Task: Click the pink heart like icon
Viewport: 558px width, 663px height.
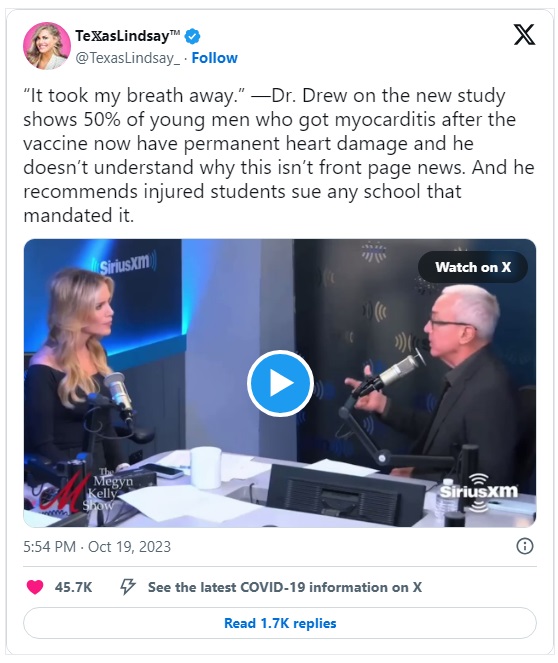Action: pyautogui.click(x=35, y=587)
